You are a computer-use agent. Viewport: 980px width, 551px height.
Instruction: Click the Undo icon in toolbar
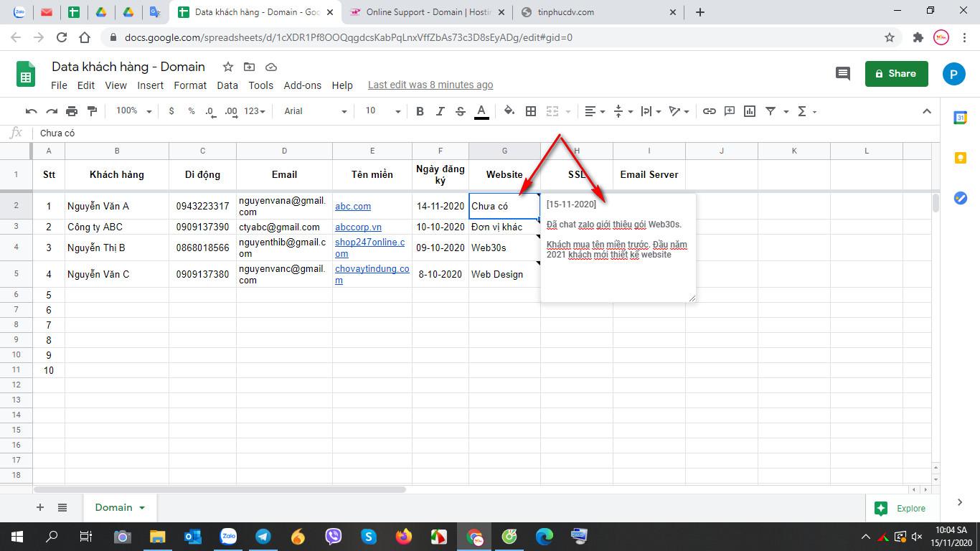(31, 111)
